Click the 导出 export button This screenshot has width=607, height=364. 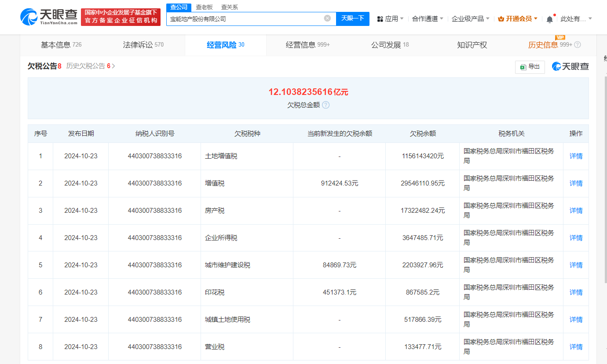pyautogui.click(x=530, y=67)
